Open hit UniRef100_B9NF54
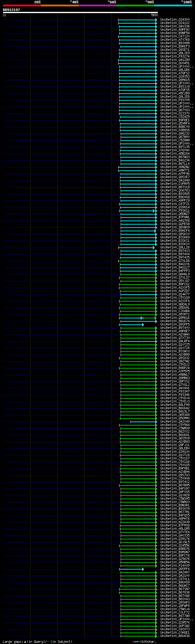195x644 pixels. click(175, 33)
